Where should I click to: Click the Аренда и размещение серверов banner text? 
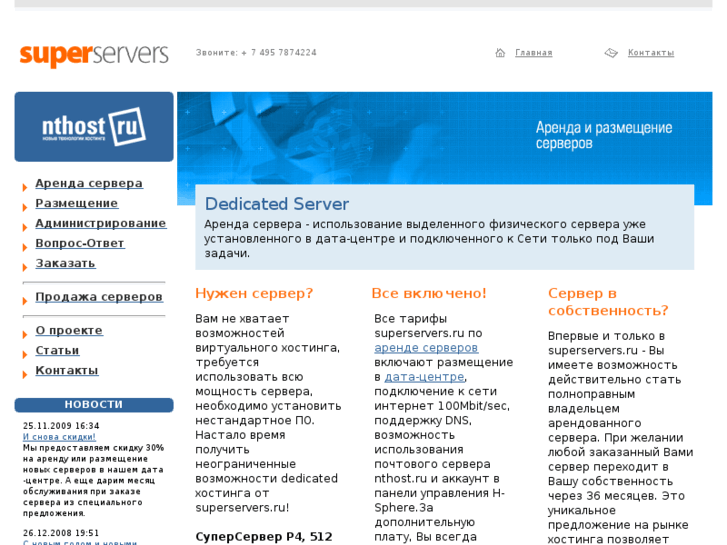click(604, 135)
